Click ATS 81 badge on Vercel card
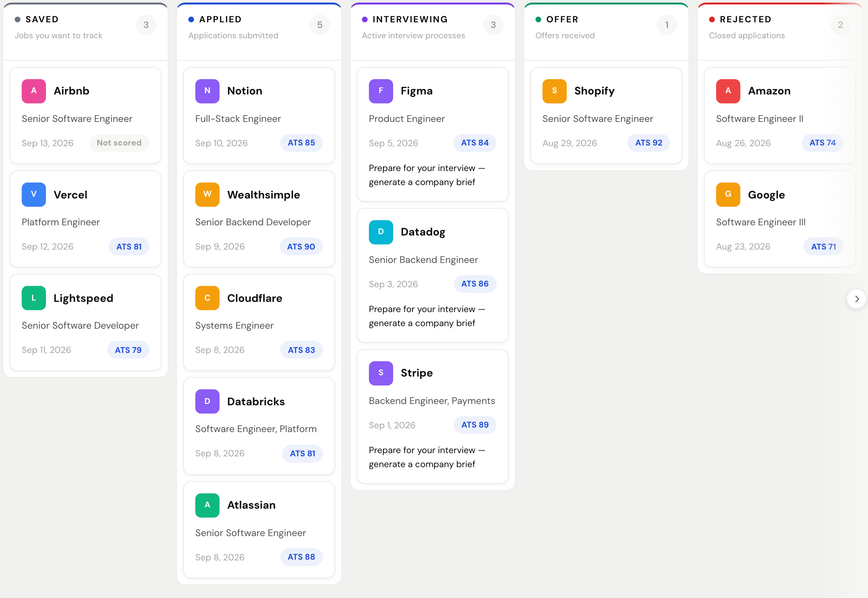The image size is (868, 598). pyautogui.click(x=129, y=247)
